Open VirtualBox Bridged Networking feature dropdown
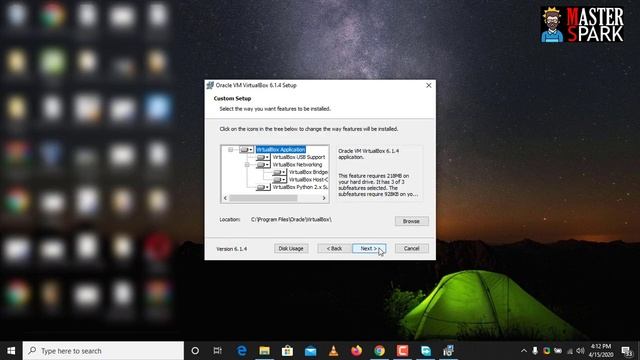Image resolution: width=640 pixels, height=360 pixels. tap(279, 172)
